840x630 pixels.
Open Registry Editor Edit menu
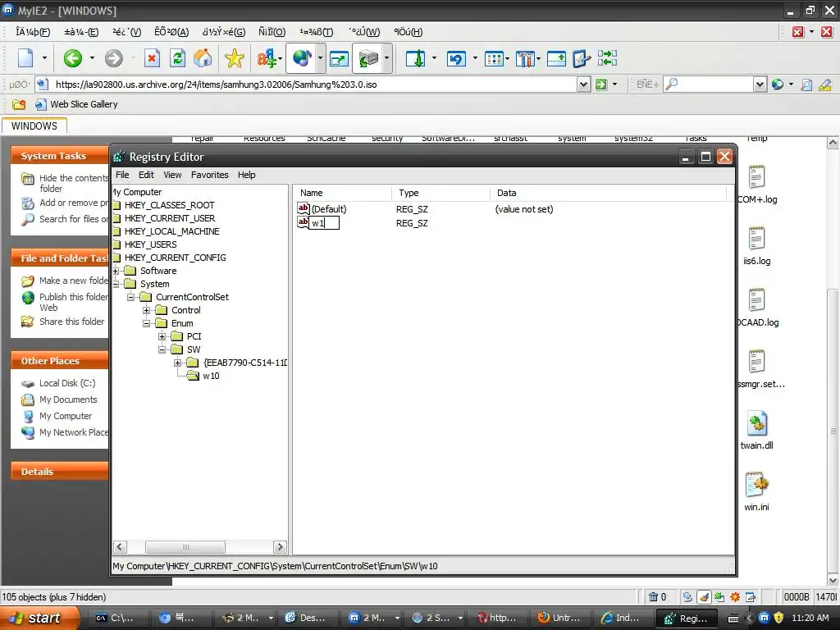tap(146, 175)
